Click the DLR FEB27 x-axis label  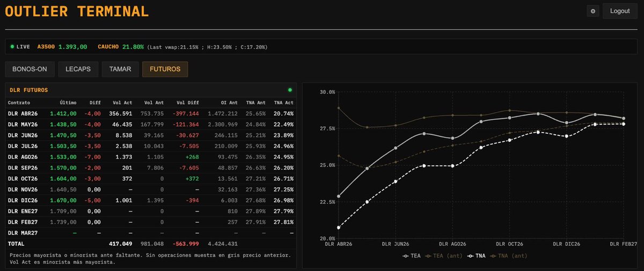pyautogui.click(x=623, y=244)
